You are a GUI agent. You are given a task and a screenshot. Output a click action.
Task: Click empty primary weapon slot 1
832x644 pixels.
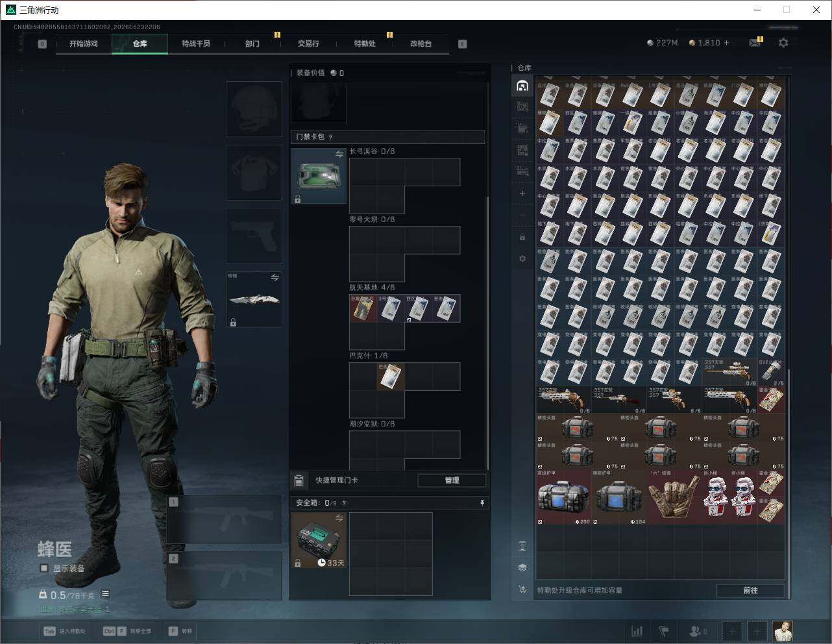[224, 520]
